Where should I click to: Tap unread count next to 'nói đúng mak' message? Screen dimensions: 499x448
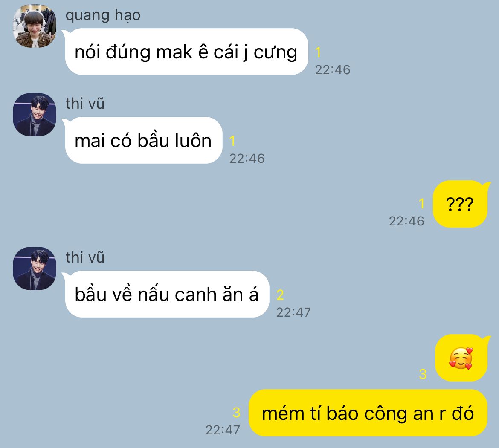pos(318,52)
